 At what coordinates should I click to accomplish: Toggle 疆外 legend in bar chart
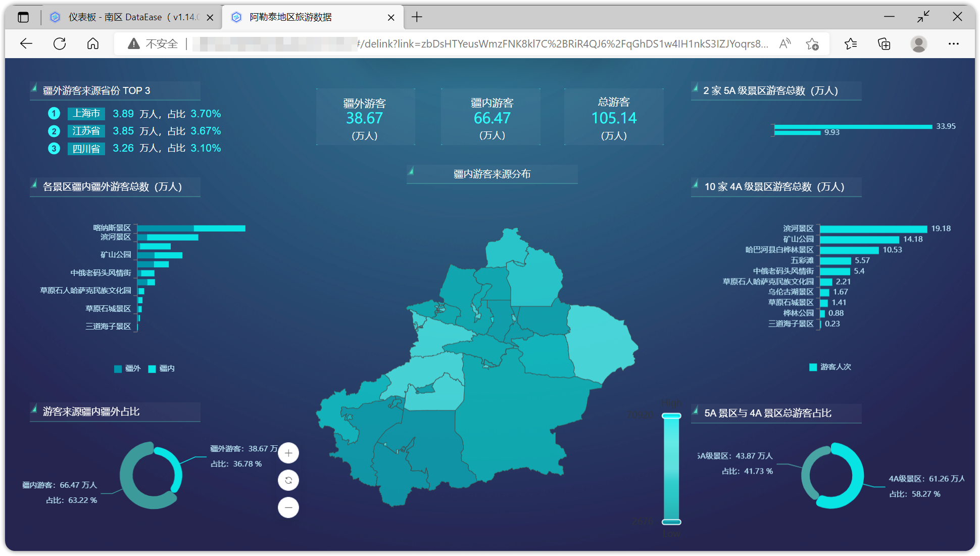click(x=127, y=368)
